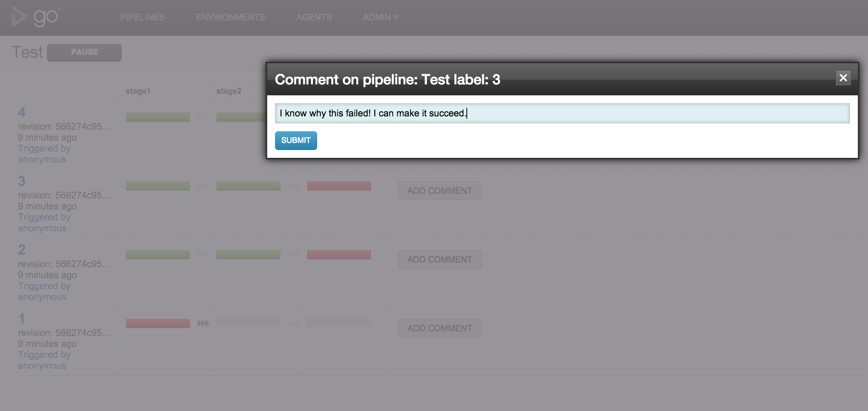868x411 pixels.
Task: Select the red failed stage3 bar of pipeline 3
Action: [x=339, y=186]
